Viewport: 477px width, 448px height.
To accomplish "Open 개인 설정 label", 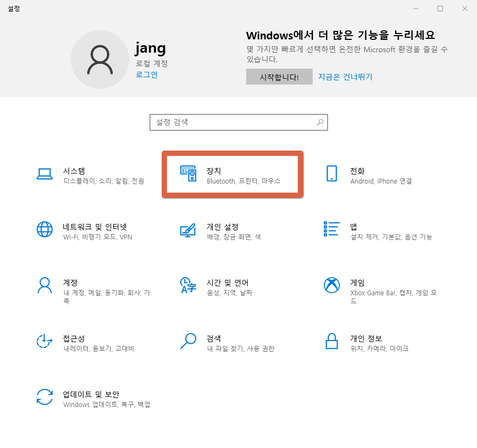I will coord(223,227).
